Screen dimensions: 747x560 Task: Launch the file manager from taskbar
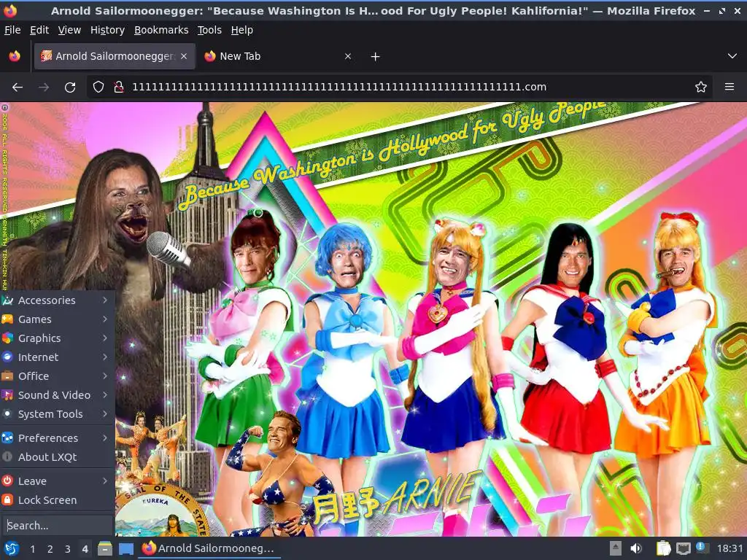click(x=105, y=548)
